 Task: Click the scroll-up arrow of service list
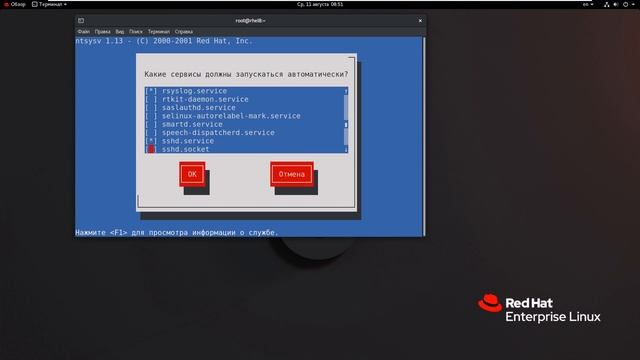click(x=346, y=91)
